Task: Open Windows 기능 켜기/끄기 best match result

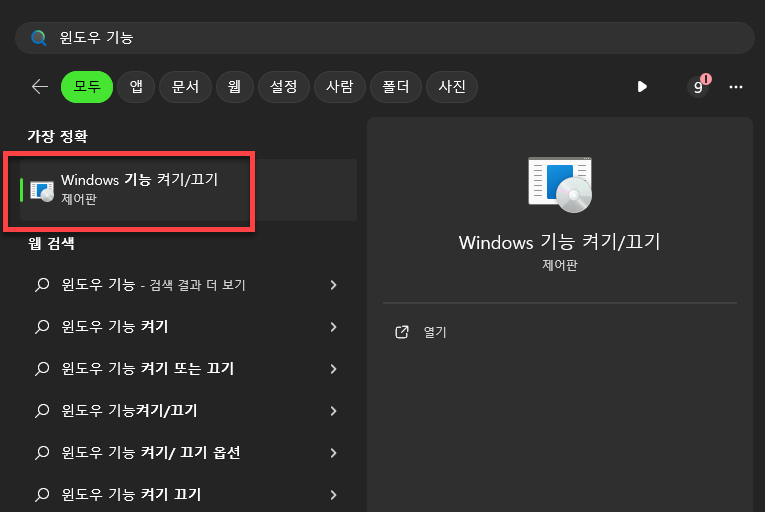Action: pyautogui.click(x=188, y=190)
